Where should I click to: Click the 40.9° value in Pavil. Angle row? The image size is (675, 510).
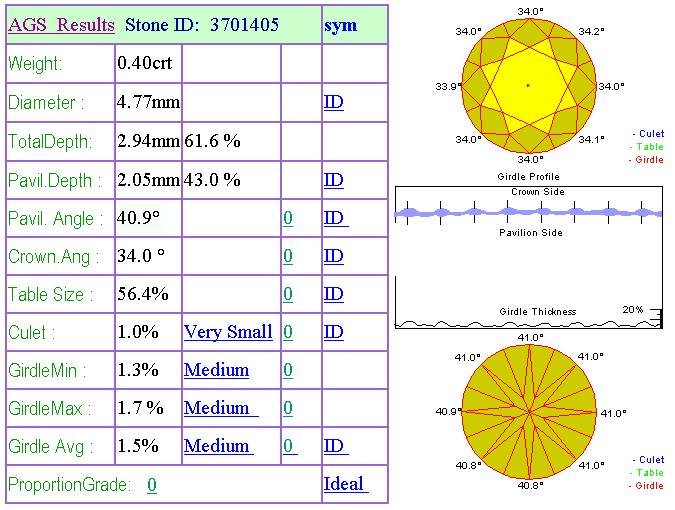(x=138, y=218)
